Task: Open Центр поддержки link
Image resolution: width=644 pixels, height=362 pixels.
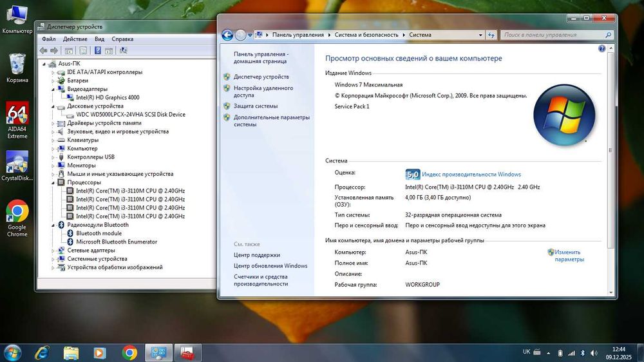Action: click(x=257, y=255)
